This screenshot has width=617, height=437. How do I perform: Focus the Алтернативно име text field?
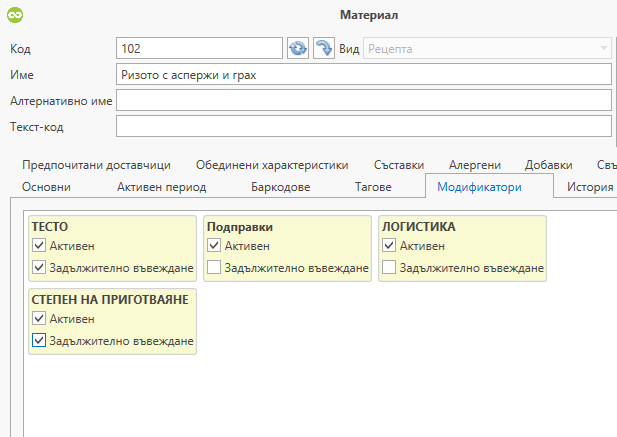tap(363, 100)
